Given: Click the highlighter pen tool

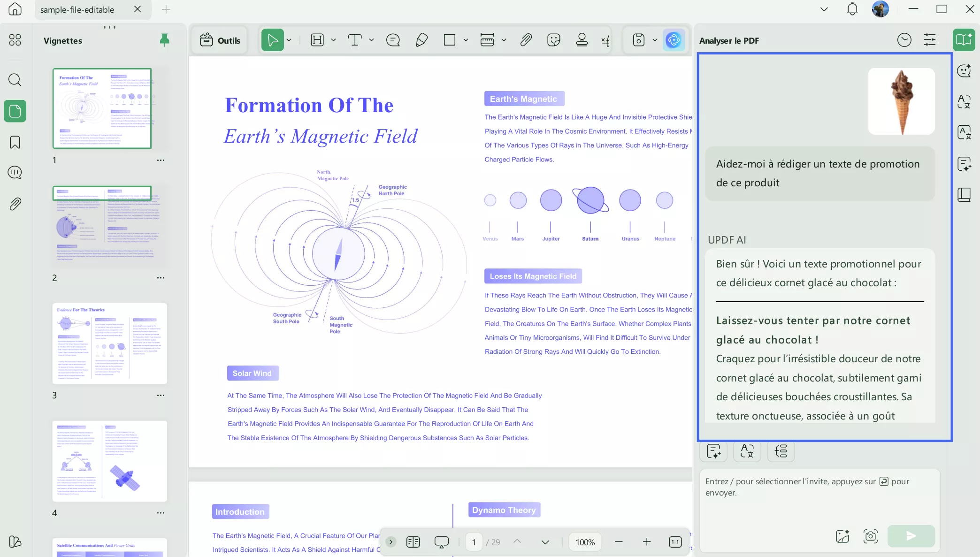Looking at the screenshot, I should point(421,40).
